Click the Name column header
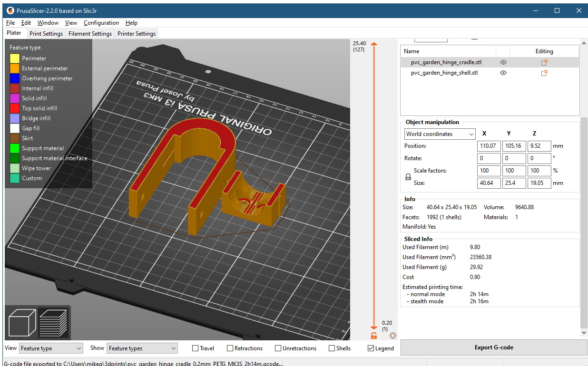The height and width of the screenshot is (366, 588). pos(449,51)
